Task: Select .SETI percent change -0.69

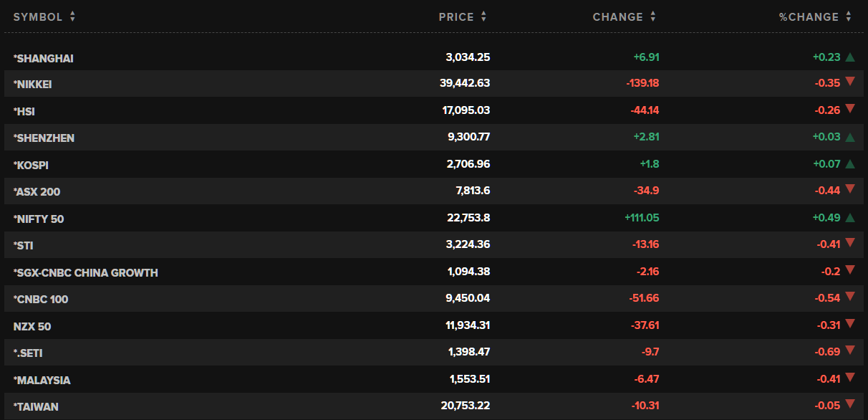Action: coord(829,352)
